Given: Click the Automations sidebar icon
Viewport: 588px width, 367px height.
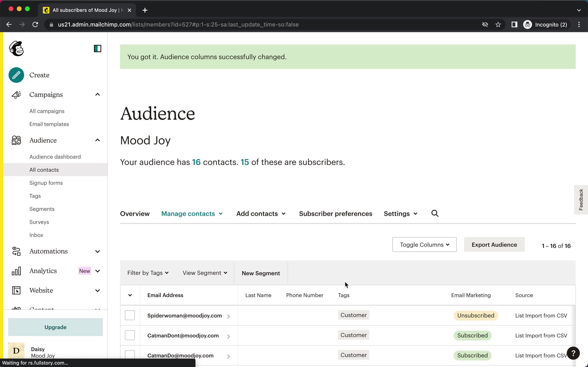Looking at the screenshot, I should pyautogui.click(x=16, y=251).
